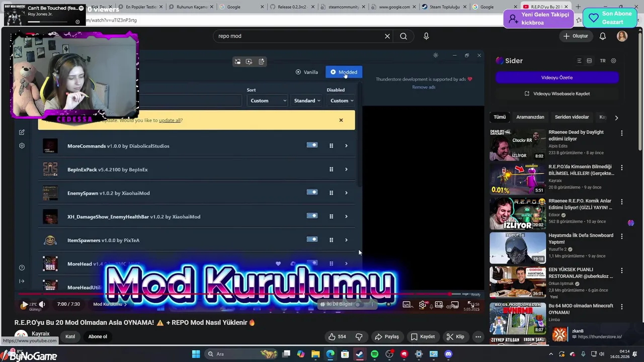The image size is (644, 362).
Task: Play the YouTube video
Action: pyautogui.click(x=25, y=304)
